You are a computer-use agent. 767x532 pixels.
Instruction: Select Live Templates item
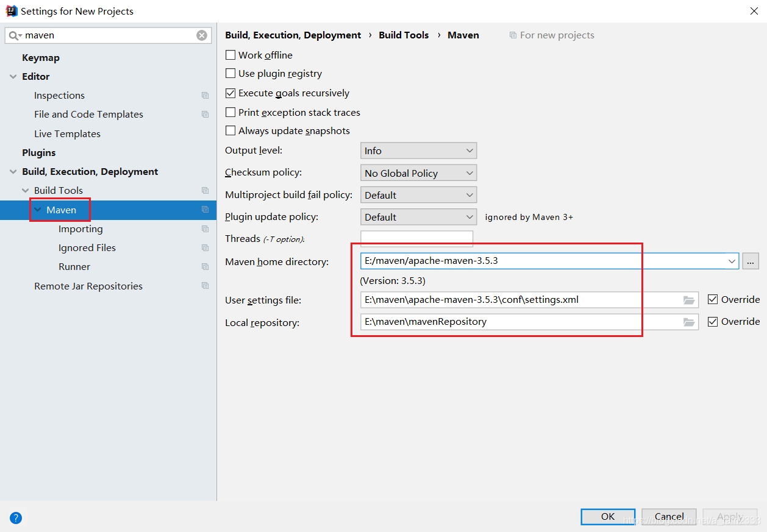[x=67, y=134]
